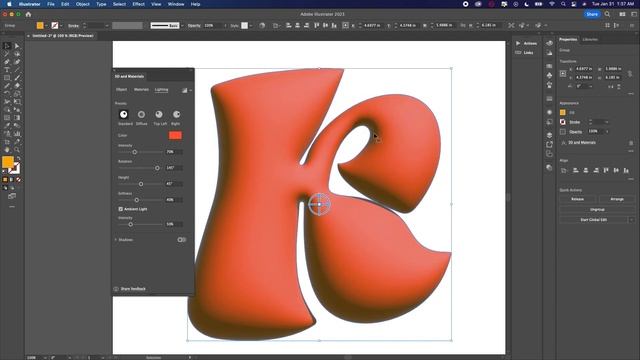
Task: Open Asset Export panel icon in dock
Action: point(549,144)
